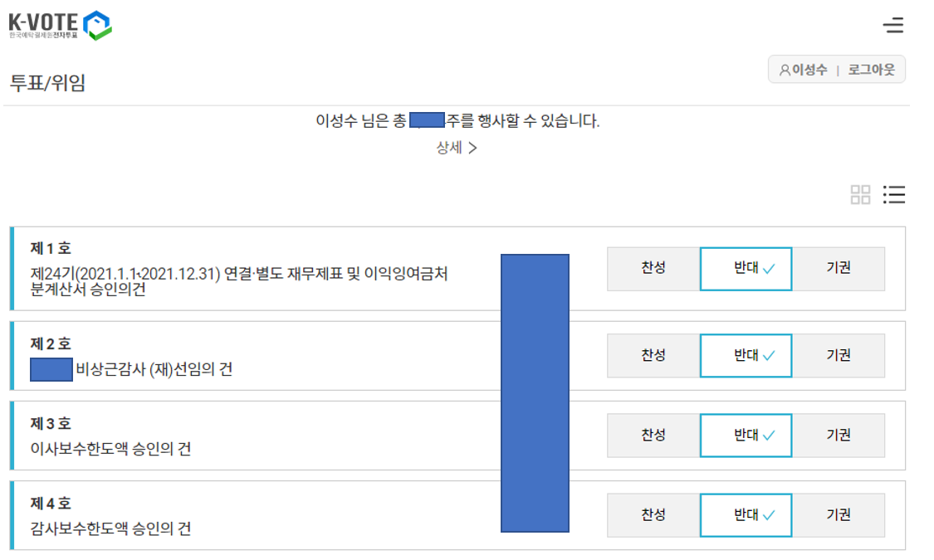934x560 pixels.
Task: Select 반대 for agenda 제1호
Action: 746,269
